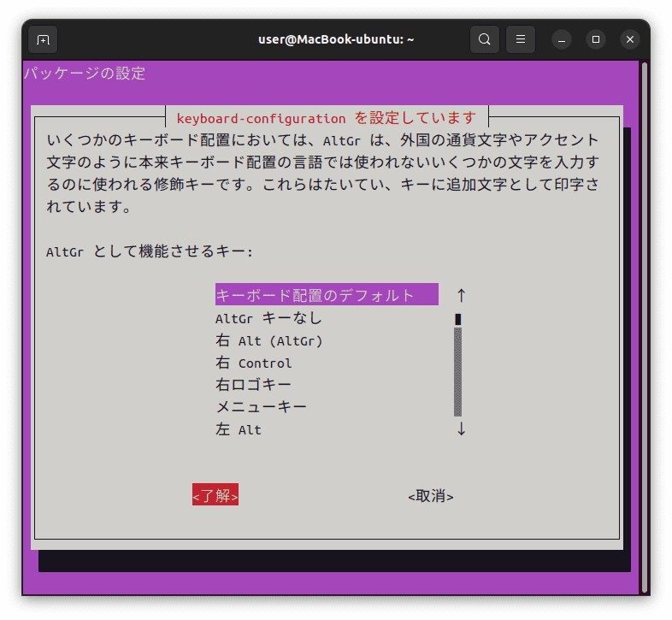Open a new terminal tab icon

coord(43,39)
